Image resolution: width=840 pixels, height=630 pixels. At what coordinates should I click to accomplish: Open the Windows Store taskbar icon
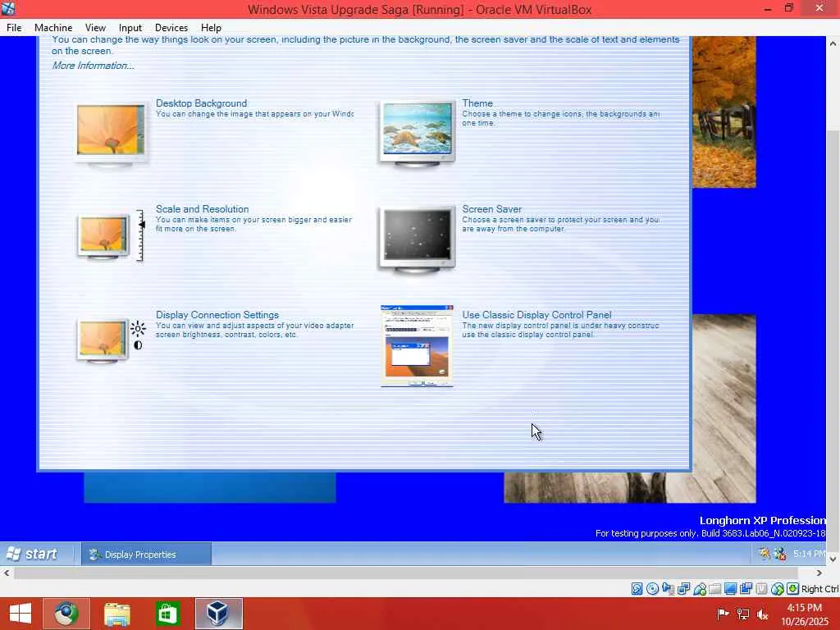[x=167, y=614]
